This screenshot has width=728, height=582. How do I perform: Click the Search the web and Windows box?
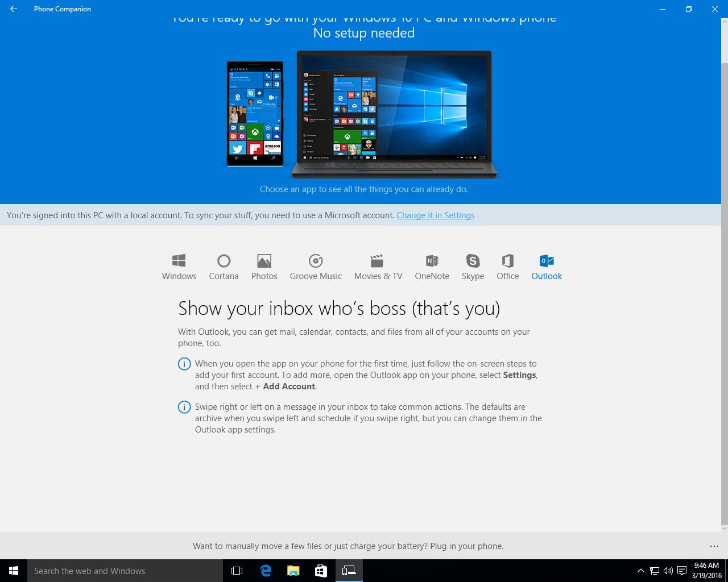[125, 571]
